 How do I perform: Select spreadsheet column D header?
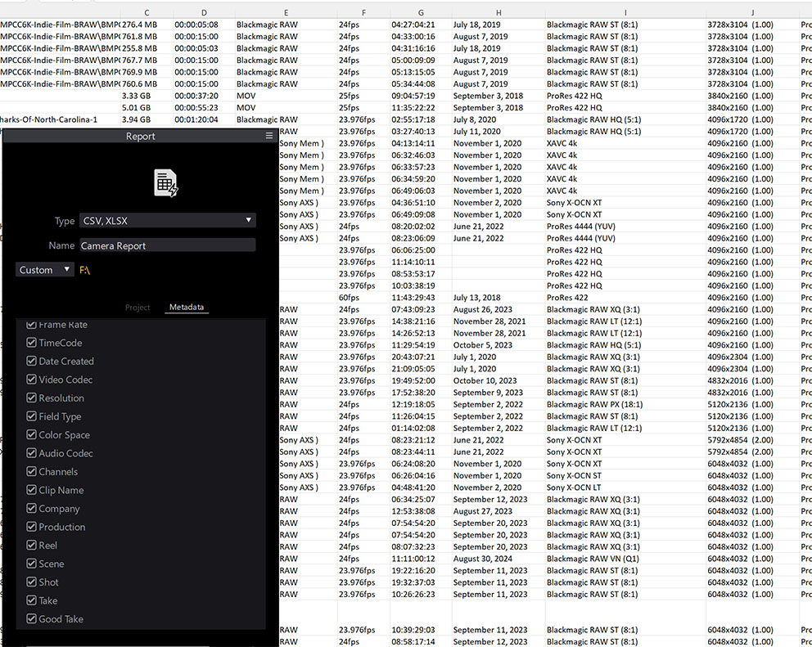[204, 12]
